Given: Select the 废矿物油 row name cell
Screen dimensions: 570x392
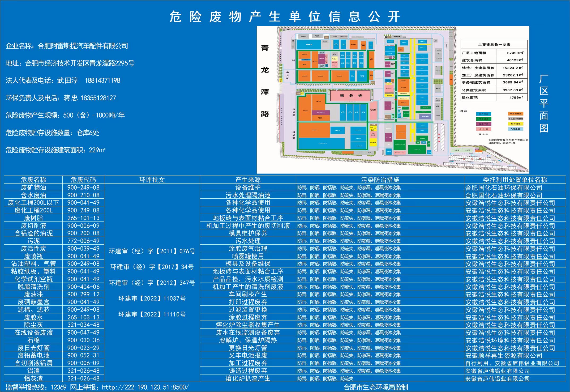Looking at the screenshot, I should (33, 188).
